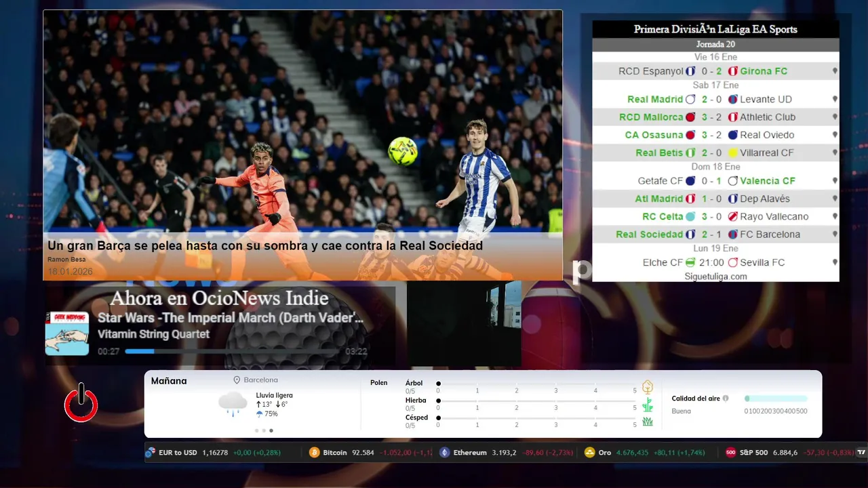Screen dimensions: 868x488
Task: Click the Bitcoin price 92.584
Action: tap(363, 452)
